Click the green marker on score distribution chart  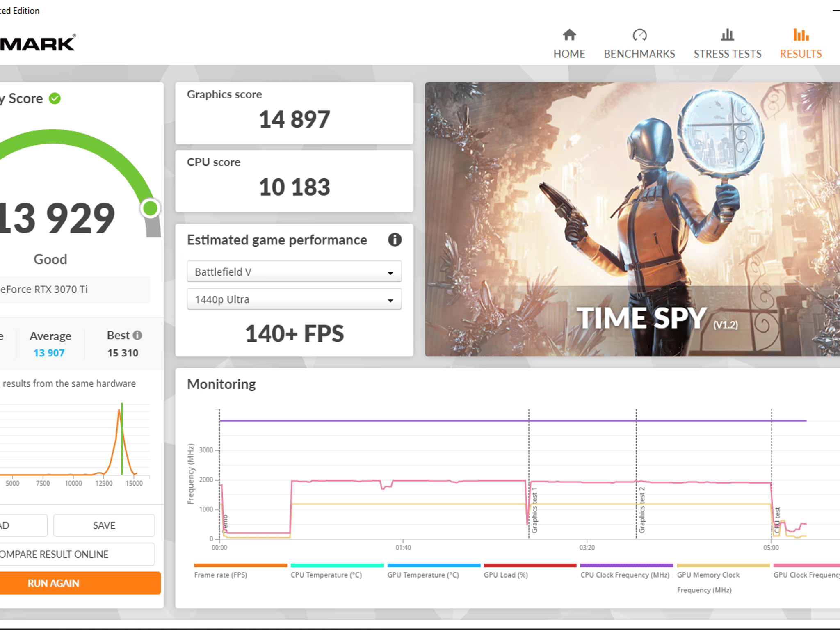[x=122, y=439]
